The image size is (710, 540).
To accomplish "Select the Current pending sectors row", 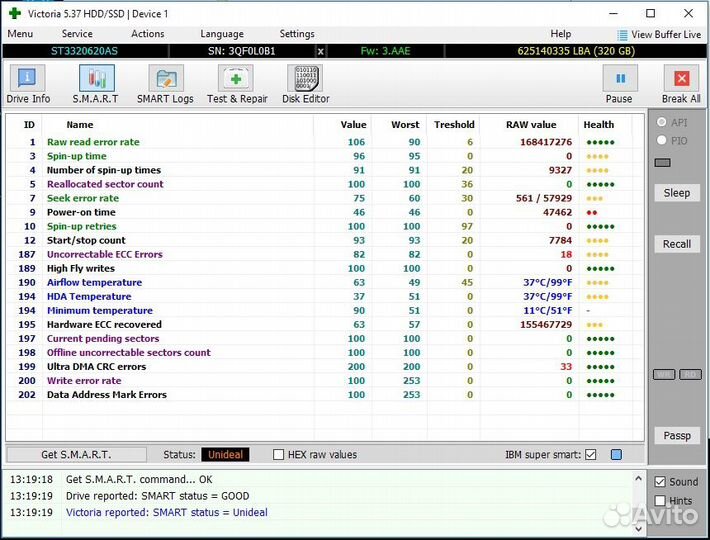I will [324, 338].
